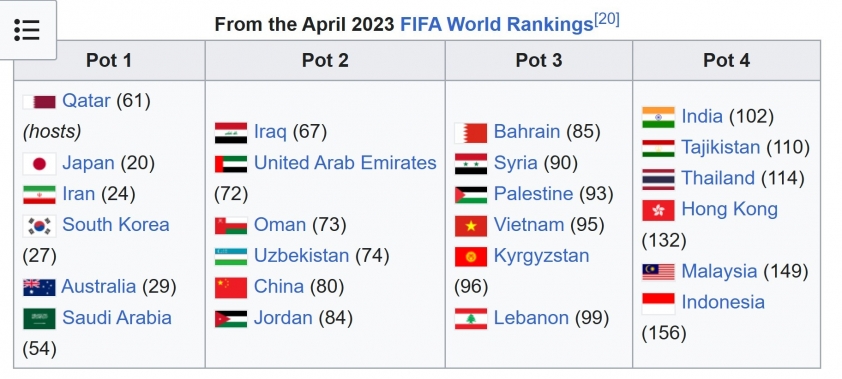Viewport: 842px width, 379px height.
Task: Click the Saudi Arabia flag icon
Action: [39, 318]
